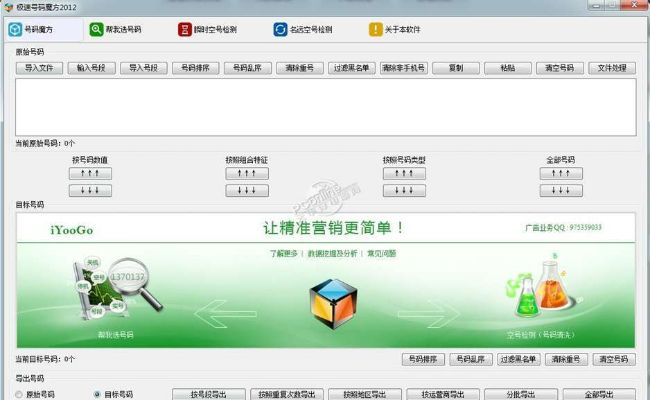Click 号码排序 below the target numbers banner
Viewport: 650px width, 400px height.
click(x=423, y=359)
